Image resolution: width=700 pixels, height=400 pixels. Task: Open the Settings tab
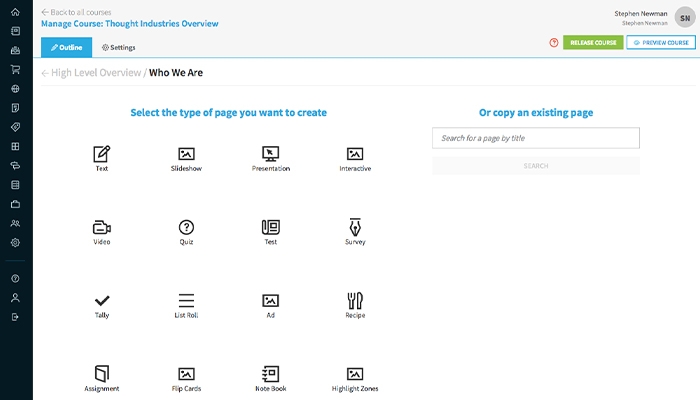(x=118, y=47)
